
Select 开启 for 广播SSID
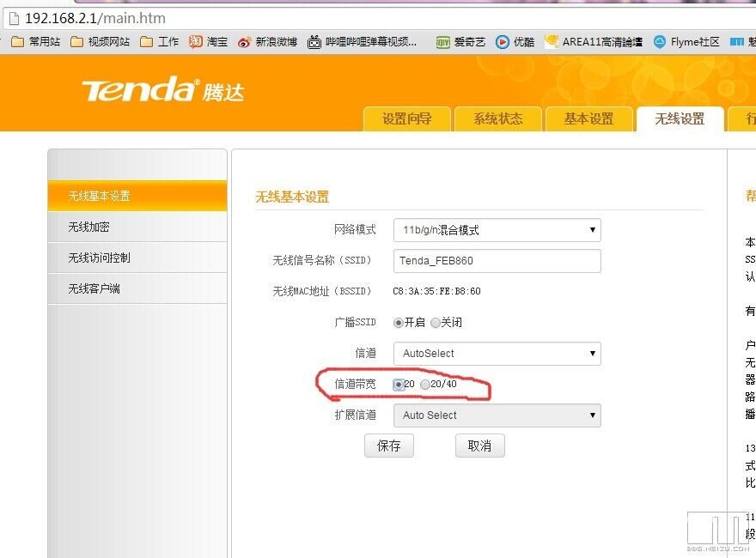pos(399,323)
